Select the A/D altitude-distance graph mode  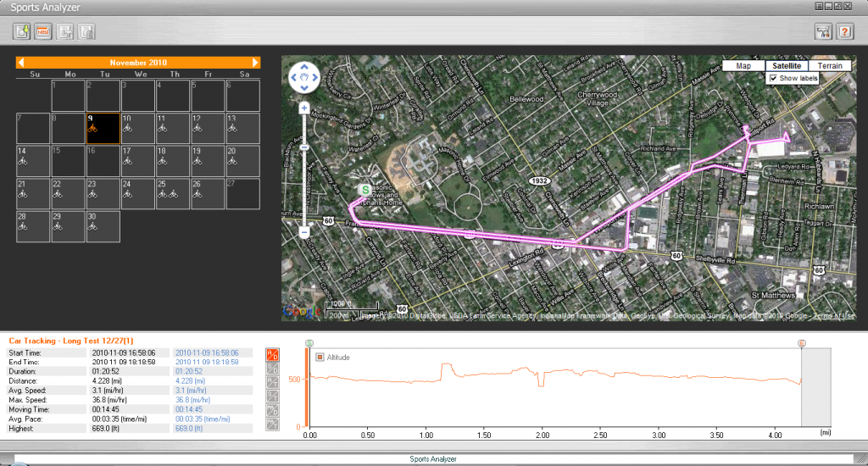pyautogui.click(x=272, y=355)
